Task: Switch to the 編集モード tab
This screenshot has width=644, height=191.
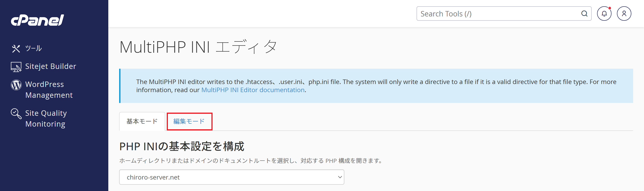Action: tap(189, 121)
